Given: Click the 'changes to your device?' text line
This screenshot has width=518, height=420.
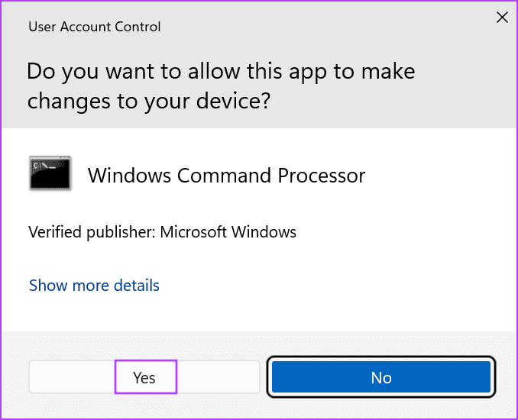Looking at the screenshot, I should point(148,102).
